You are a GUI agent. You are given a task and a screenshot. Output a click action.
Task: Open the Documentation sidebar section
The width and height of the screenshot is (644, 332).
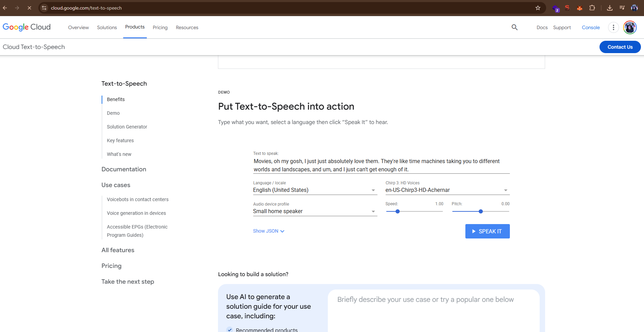[x=124, y=169]
